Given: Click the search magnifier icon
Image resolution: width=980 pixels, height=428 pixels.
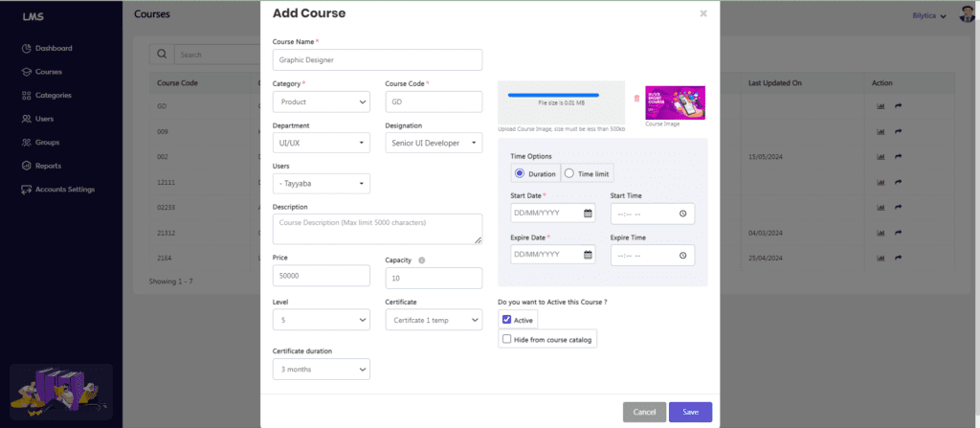Looking at the screenshot, I should [x=161, y=55].
